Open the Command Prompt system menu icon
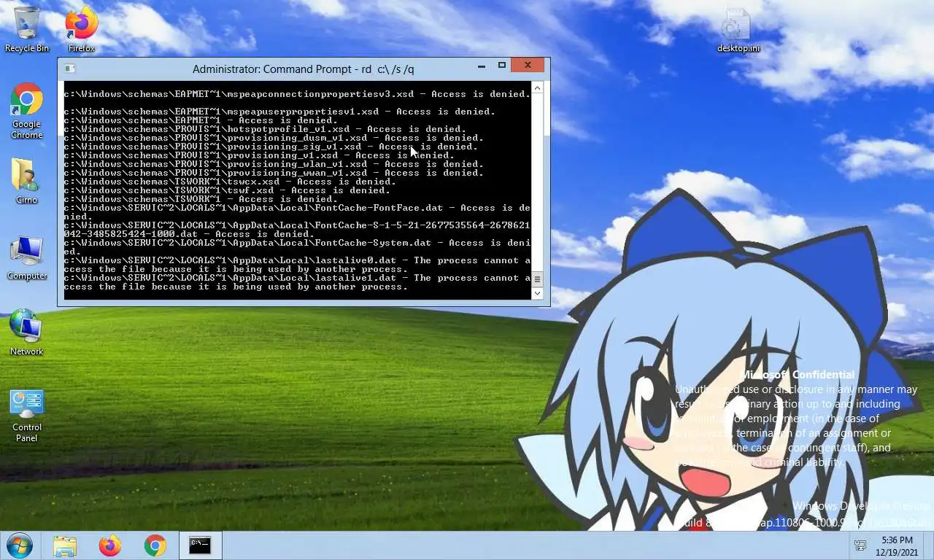The height and width of the screenshot is (560, 934). pyautogui.click(x=69, y=69)
